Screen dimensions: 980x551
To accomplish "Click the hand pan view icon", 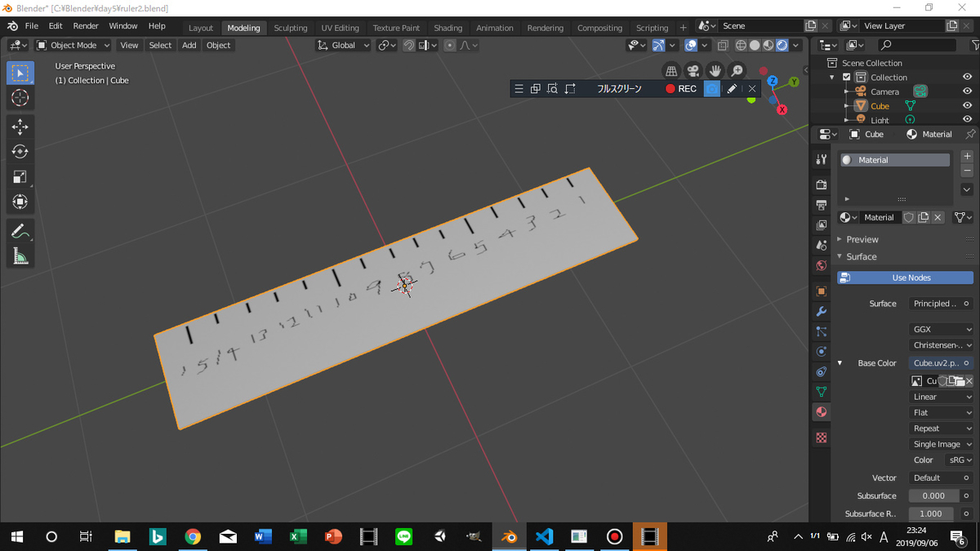I will [x=715, y=71].
